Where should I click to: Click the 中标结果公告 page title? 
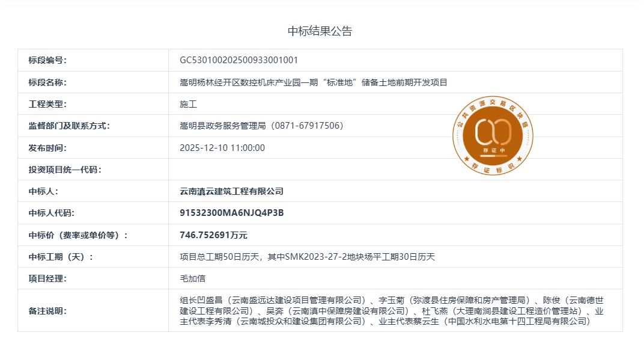coord(320,31)
